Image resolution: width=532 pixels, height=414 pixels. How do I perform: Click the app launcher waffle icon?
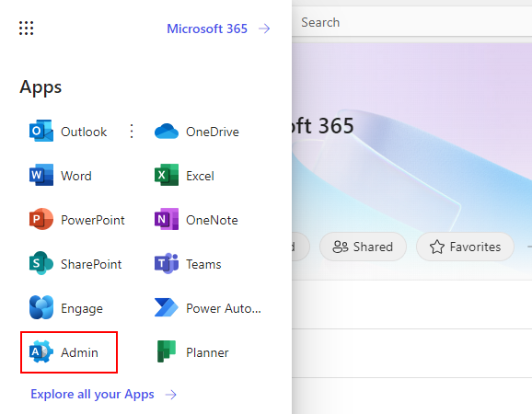click(26, 29)
